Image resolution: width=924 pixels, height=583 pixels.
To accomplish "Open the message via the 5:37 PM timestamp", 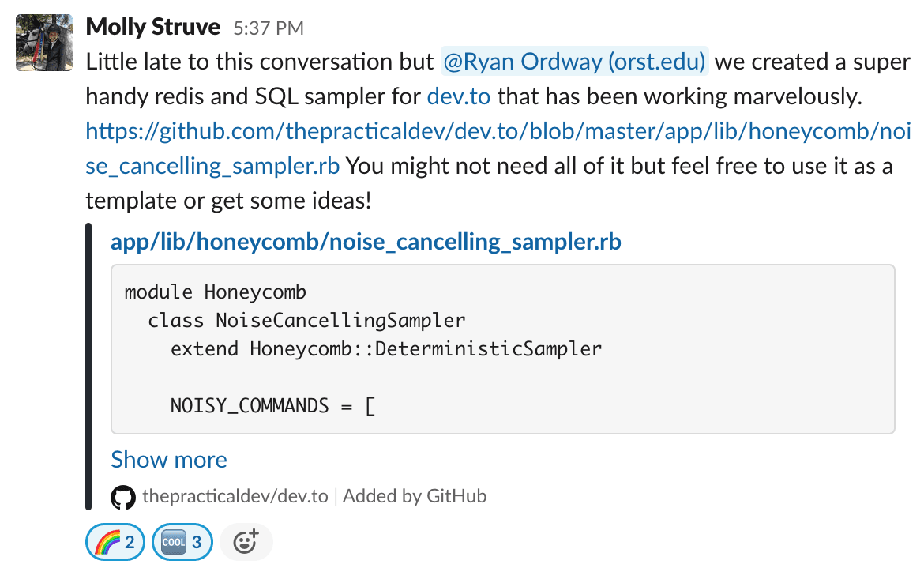I will (271, 27).
